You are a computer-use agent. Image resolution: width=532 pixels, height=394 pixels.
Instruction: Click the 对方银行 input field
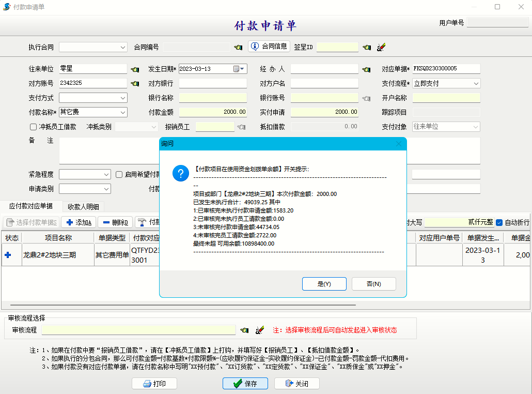(x=213, y=83)
